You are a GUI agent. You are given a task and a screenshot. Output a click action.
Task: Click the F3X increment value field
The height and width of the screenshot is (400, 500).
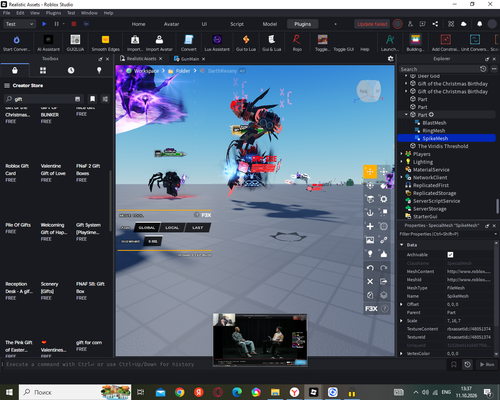153,241
